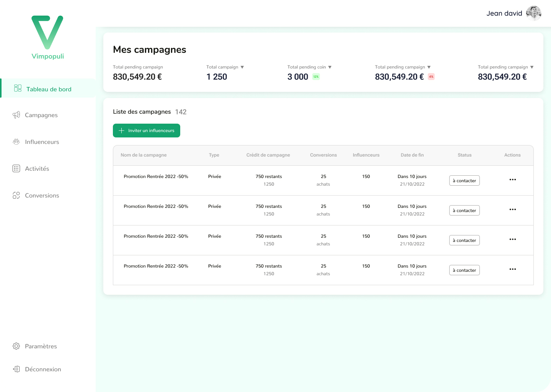Expand the Total pending coin dropdown arrow
Viewport: 551px width, 392px height.
[330, 67]
